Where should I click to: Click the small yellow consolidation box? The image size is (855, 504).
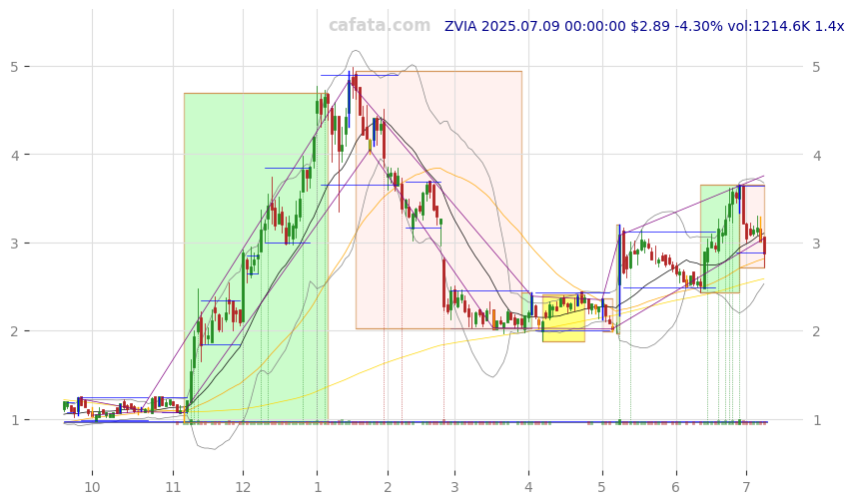tap(563, 318)
